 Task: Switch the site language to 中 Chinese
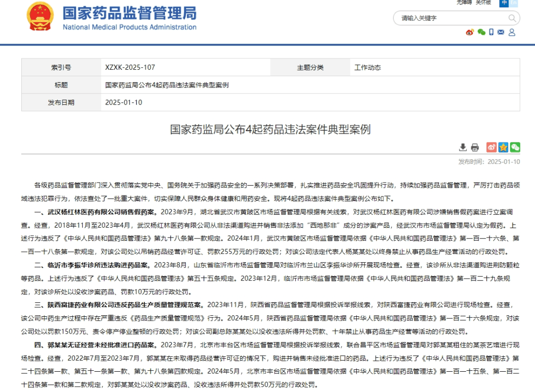coord(504,3)
